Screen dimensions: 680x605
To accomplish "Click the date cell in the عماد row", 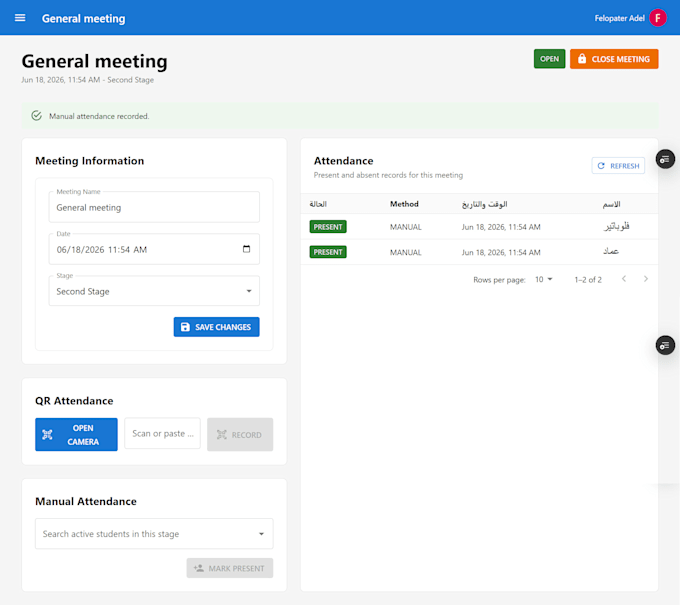I will 501,252.
